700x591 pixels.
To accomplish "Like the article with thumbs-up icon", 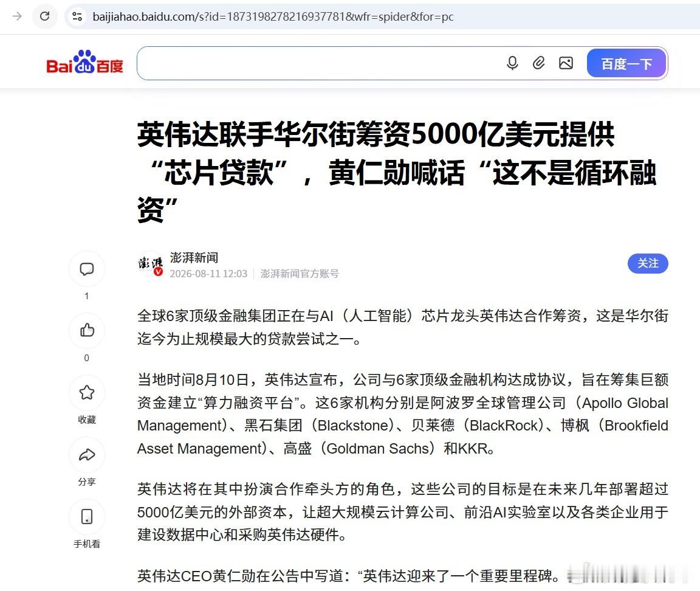I will click(x=87, y=331).
